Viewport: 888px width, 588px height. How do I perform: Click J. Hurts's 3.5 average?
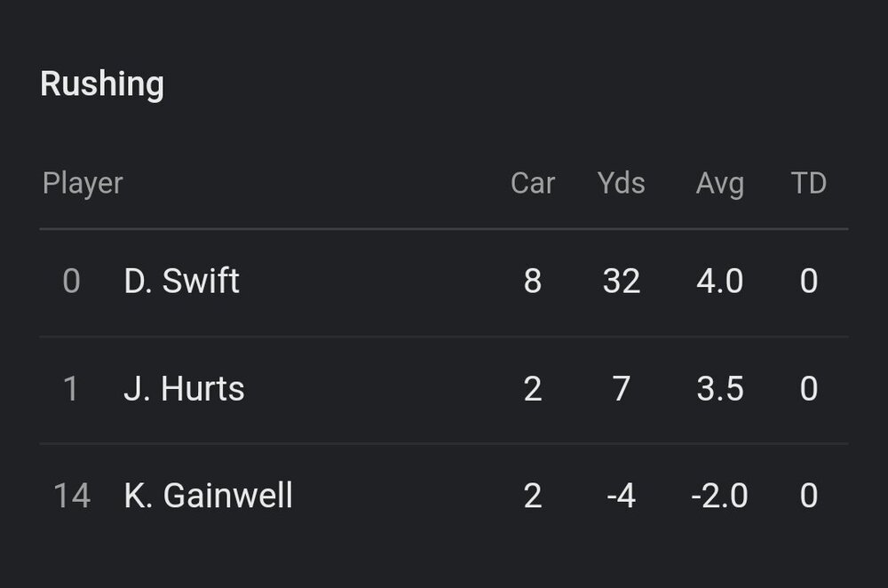click(719, 389)
